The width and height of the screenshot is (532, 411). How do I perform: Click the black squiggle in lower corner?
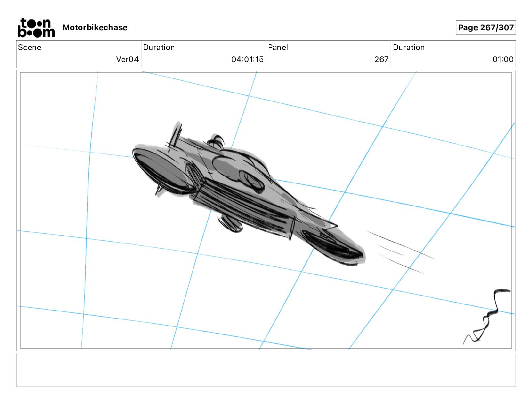[487, 316]
